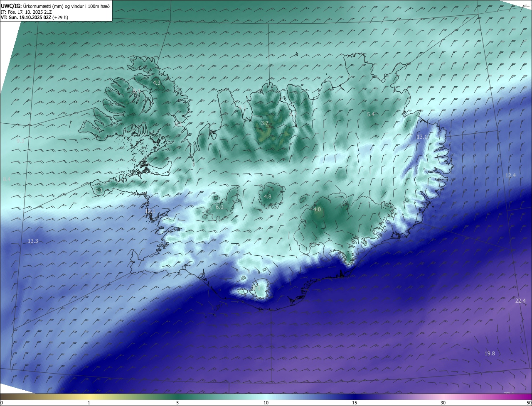Click the colour scale label 1
Viewport: 532px width, 406px height.
point(89,403)
